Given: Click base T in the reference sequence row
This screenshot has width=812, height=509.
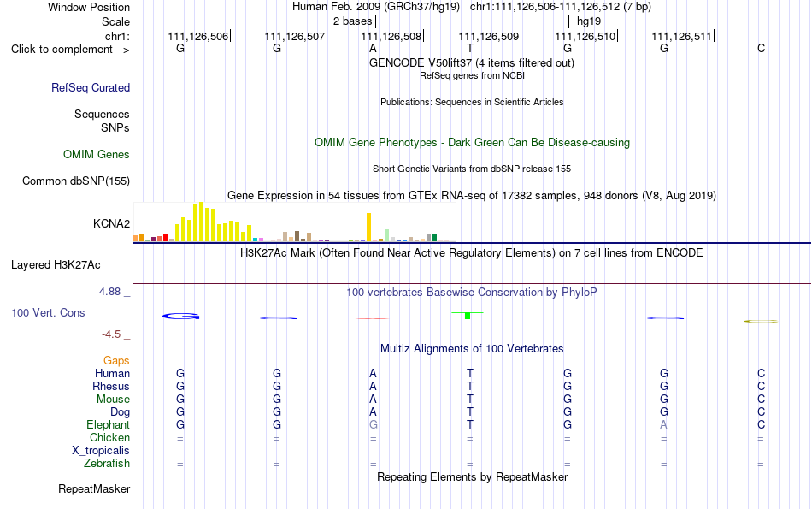Looking at the screenshot, I should click(x=470, y=49).
